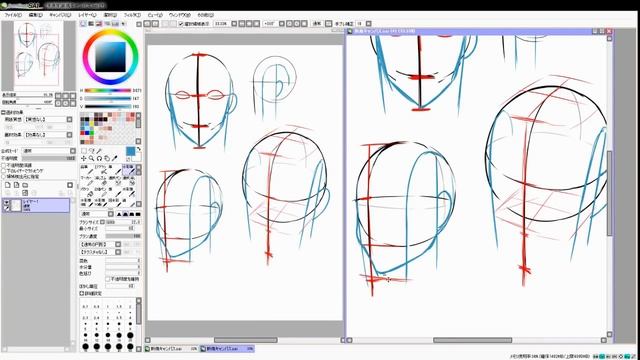This screenshot has height=360, width=640.
Task: Open the ファイル menu
Action: pyautogui.click(x=13, y=15)
